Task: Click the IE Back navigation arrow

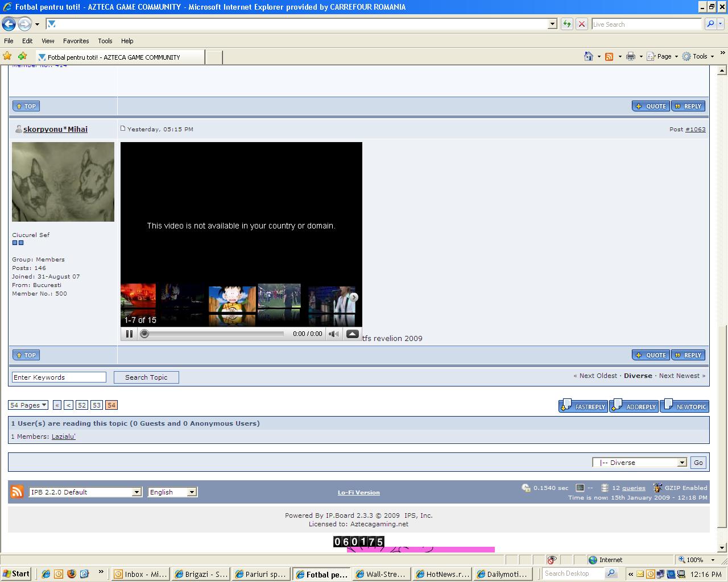Action: tap(9, 24)
